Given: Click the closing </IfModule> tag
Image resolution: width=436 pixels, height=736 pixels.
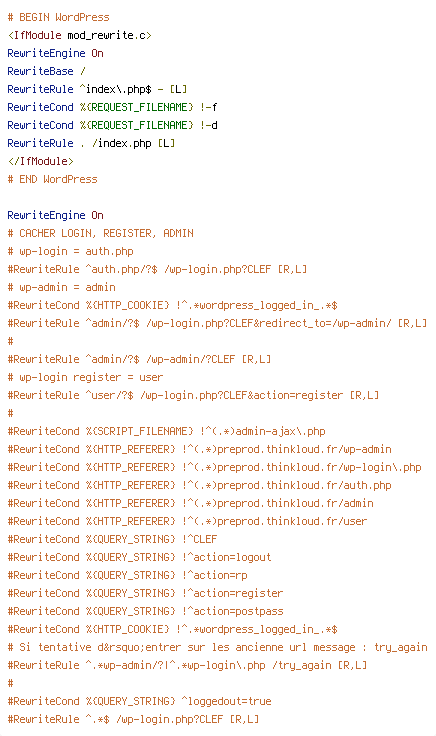Looking at the screenshot, I should [41, 161].
